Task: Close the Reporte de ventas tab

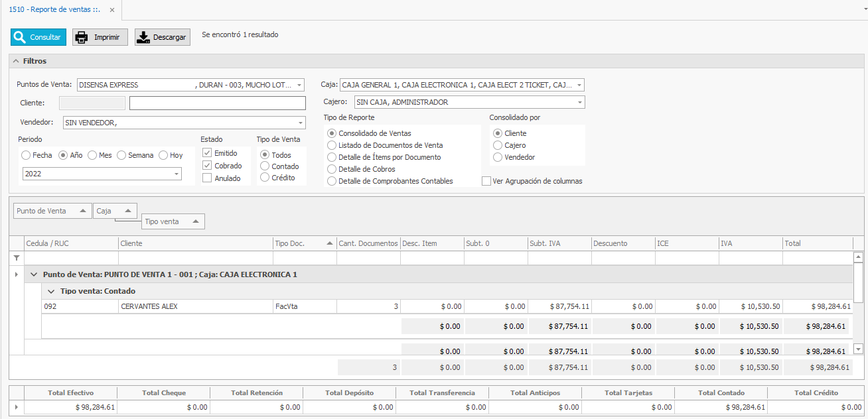Action: click(111, 10)
